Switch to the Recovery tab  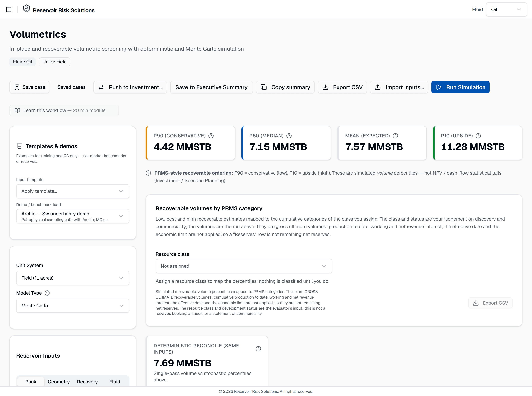click(x=87, y=382)
